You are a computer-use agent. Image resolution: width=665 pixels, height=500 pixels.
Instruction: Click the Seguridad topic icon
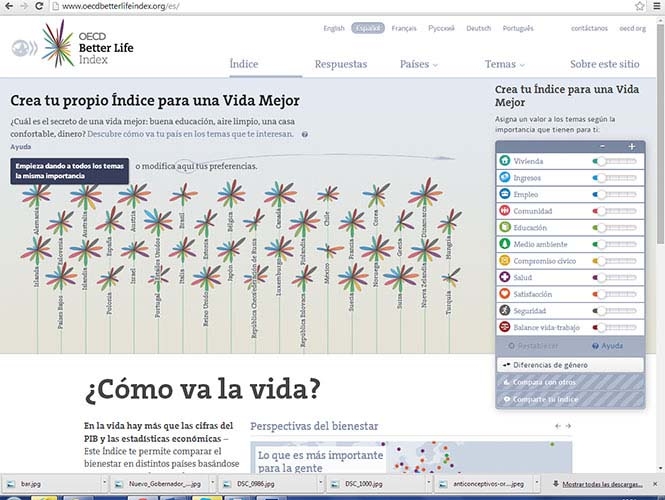point(504,310)
